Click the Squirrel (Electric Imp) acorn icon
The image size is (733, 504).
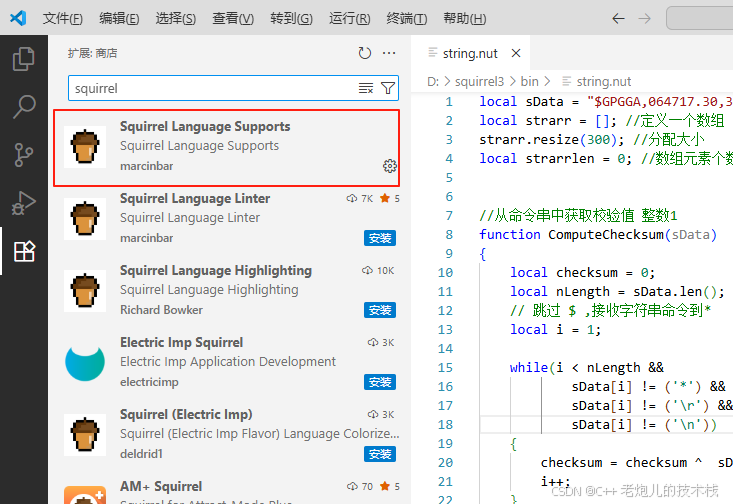[85, 435]
